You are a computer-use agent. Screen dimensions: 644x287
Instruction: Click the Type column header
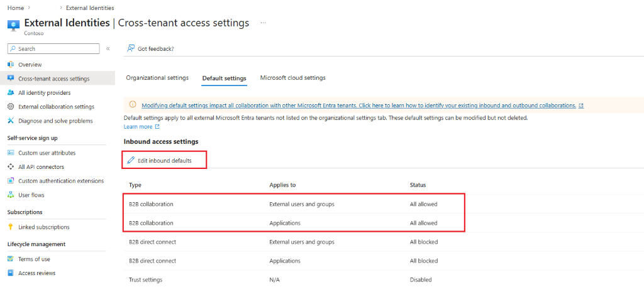[135, 185]
